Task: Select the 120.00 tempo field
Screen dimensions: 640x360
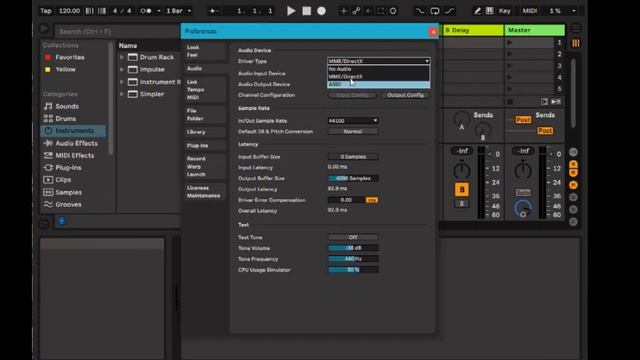Action: [69, 11]
